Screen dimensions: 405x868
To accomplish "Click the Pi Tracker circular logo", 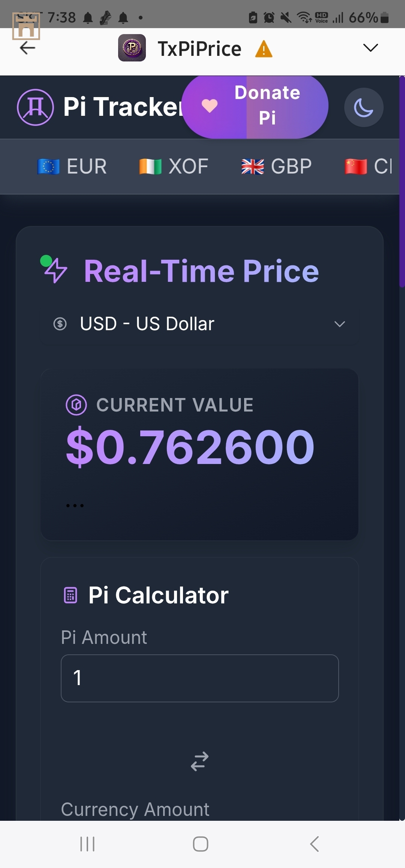I will 35,107.
